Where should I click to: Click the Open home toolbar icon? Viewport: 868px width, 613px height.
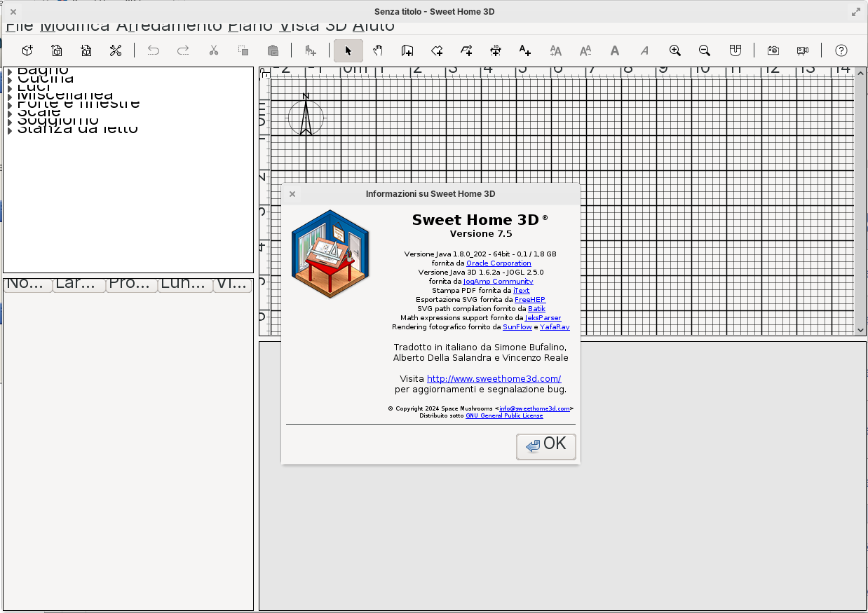(57, 50)
